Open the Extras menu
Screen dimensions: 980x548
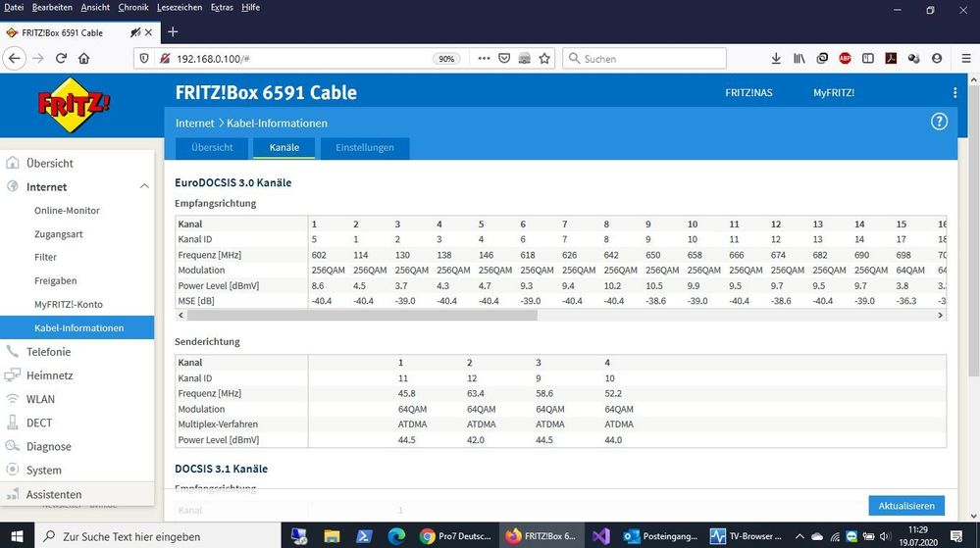222,8
